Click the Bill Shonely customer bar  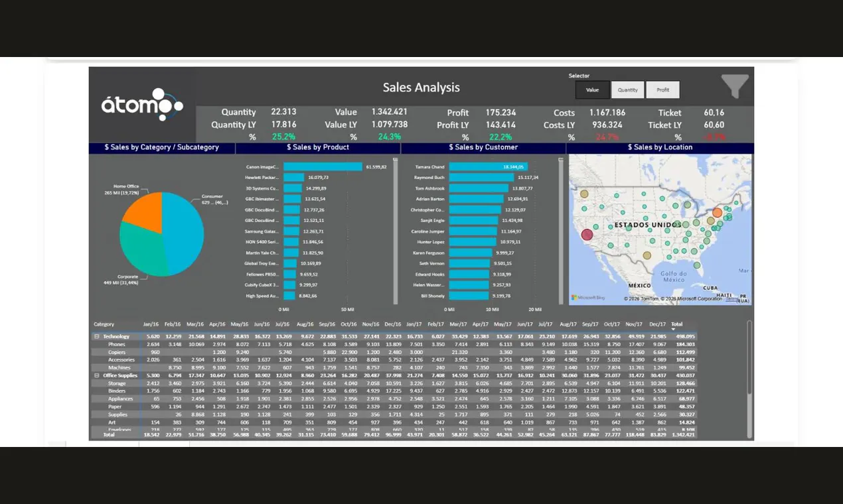pos(469,296)
